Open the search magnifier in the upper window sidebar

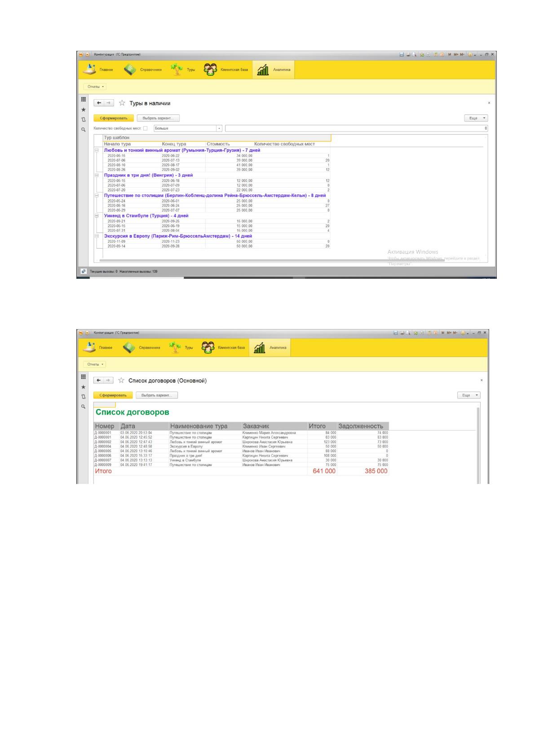tap(83, 129)
